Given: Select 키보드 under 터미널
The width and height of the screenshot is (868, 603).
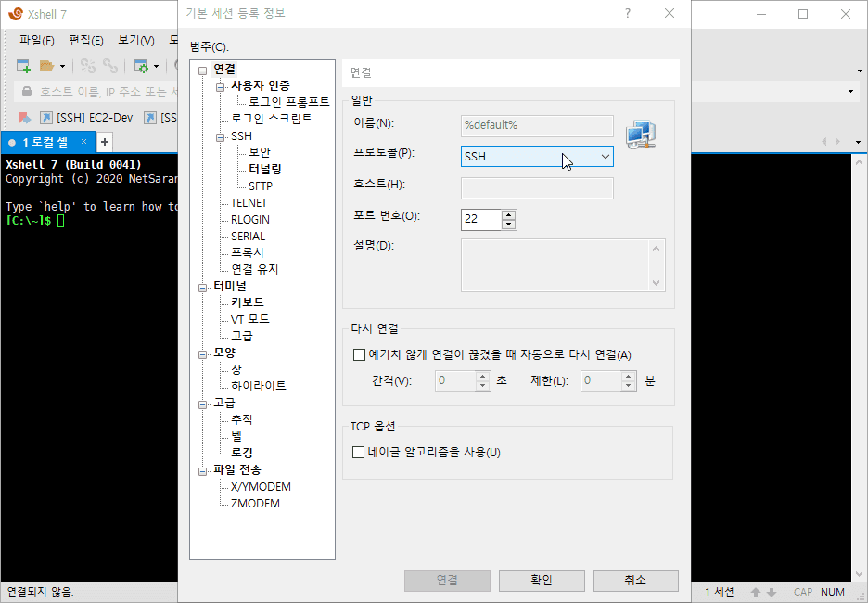Looking at the screenshot, I should click(248, 302).
